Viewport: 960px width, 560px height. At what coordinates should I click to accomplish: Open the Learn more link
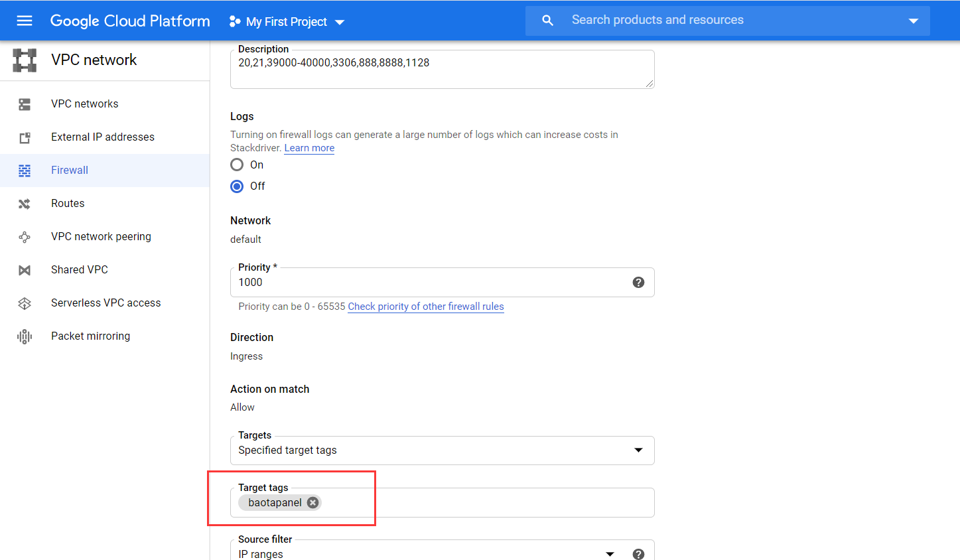[x=309, y=148]
